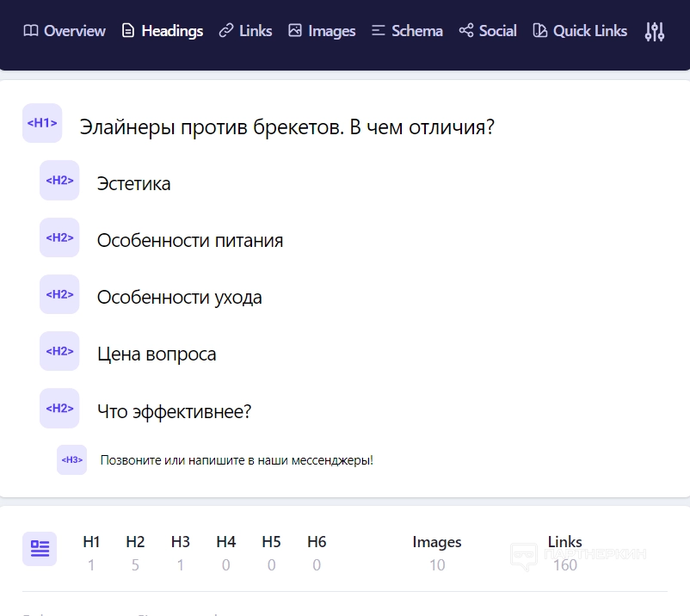Select the Что эффективнее? heading
The height and width of the screenshot is (616, 690).
tap(174, 412)
